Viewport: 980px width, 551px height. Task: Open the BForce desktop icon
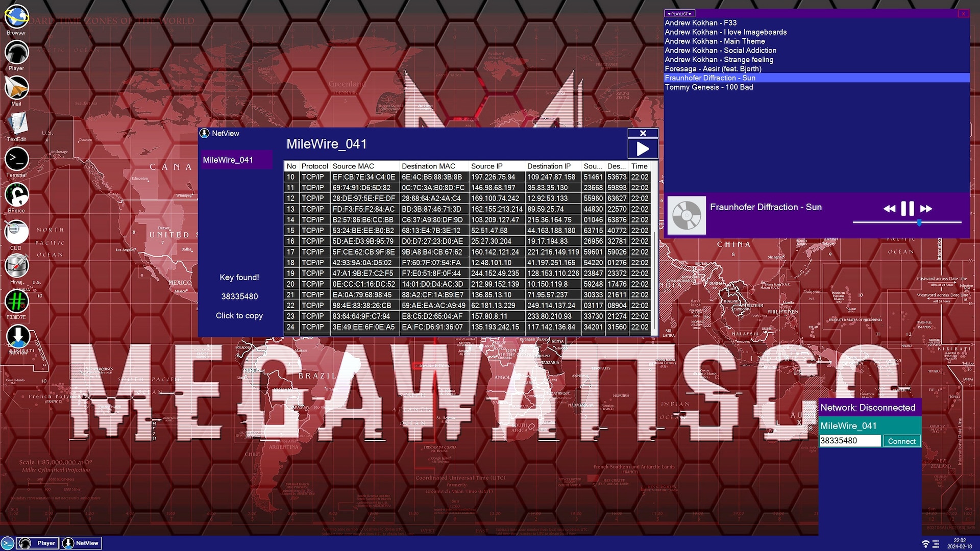click(16, 195)
